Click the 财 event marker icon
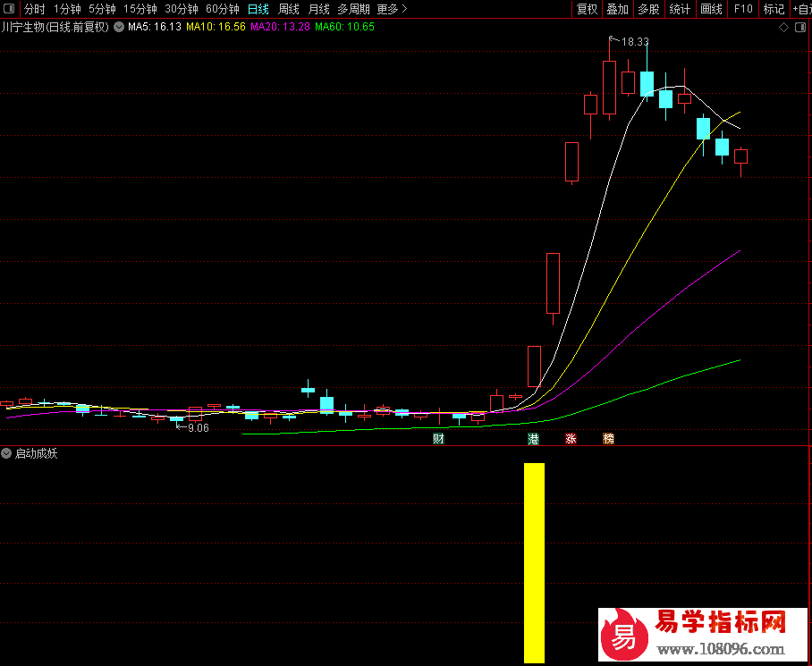 (438, 439)
